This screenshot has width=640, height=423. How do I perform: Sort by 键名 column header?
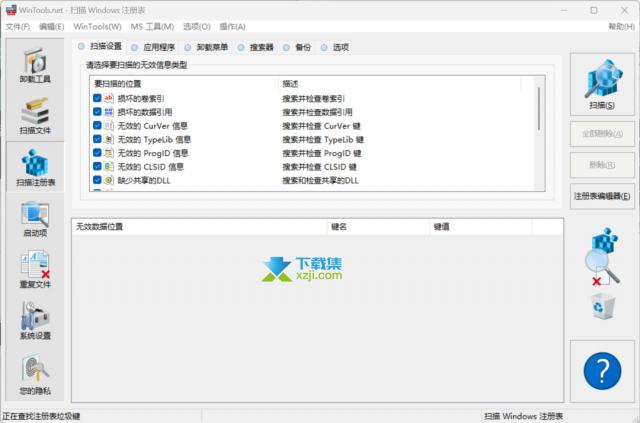point(378,227)
